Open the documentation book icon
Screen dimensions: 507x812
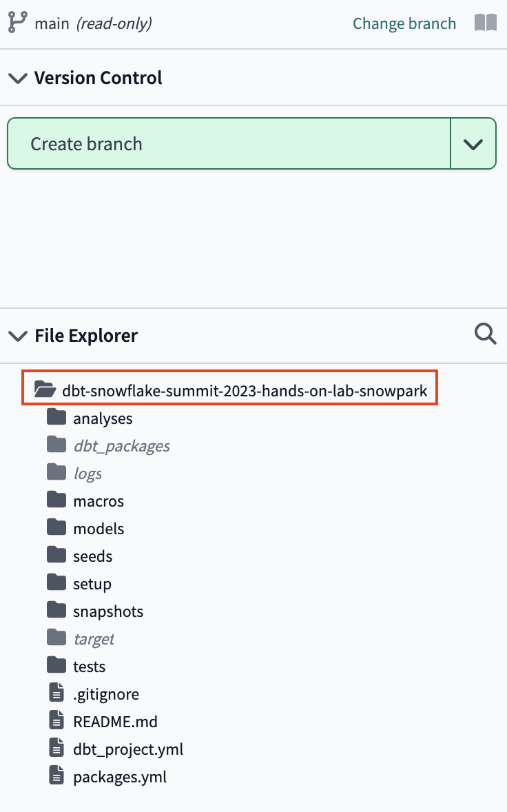click(x=485, y=23)
